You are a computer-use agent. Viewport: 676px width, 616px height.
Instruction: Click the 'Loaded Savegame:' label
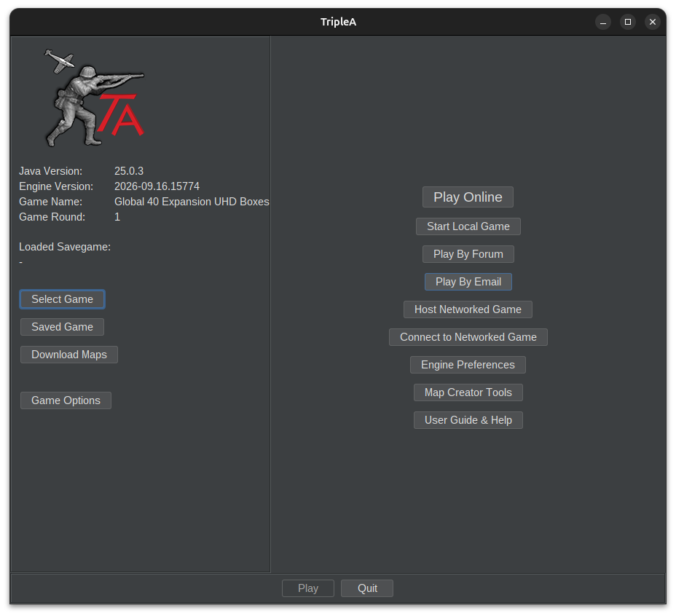[x=65, y=247]
